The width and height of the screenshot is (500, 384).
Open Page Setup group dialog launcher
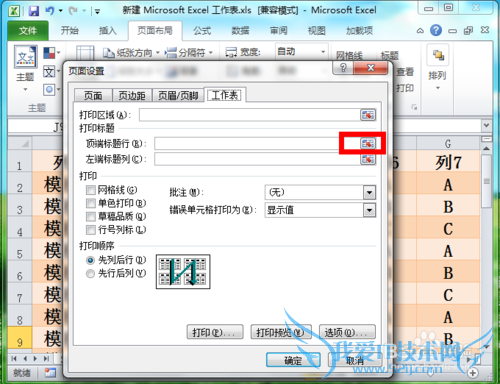click(x=414, y=107)
